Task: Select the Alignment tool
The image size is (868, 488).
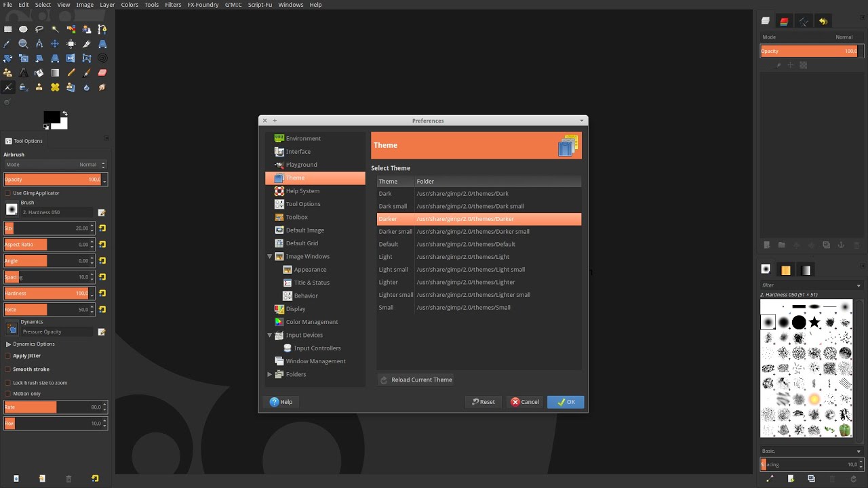Action: pyautogui.click(x=71, y=43)
